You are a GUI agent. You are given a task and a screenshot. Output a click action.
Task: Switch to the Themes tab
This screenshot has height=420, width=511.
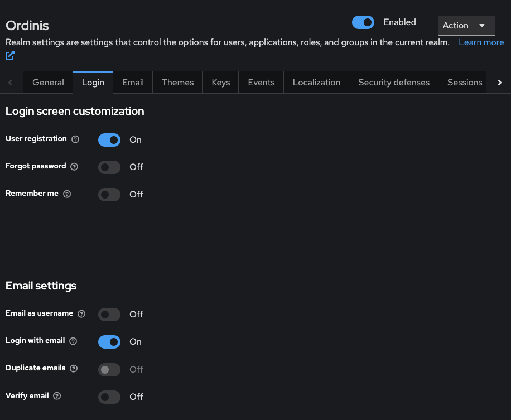(177, 83)
